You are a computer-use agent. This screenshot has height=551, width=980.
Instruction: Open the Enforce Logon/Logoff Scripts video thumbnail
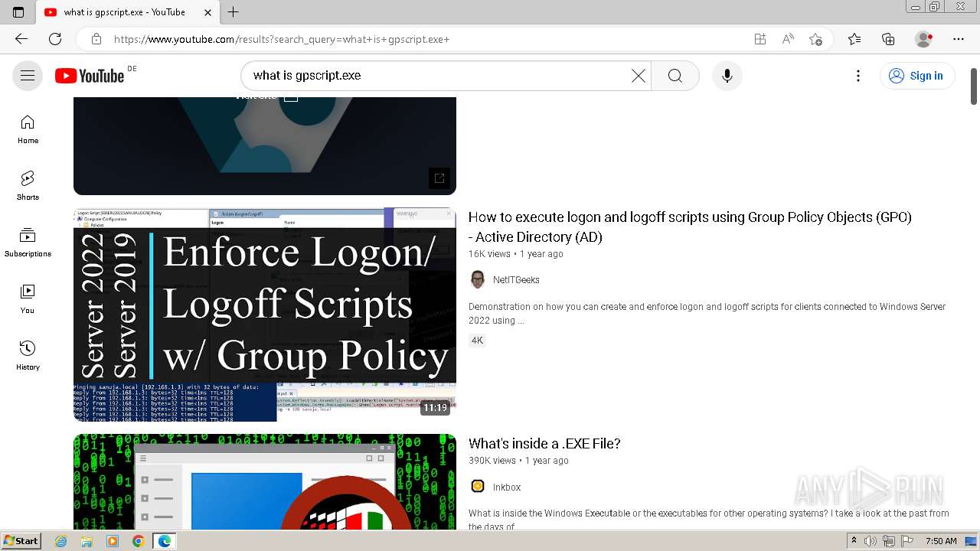pos(265,315)
